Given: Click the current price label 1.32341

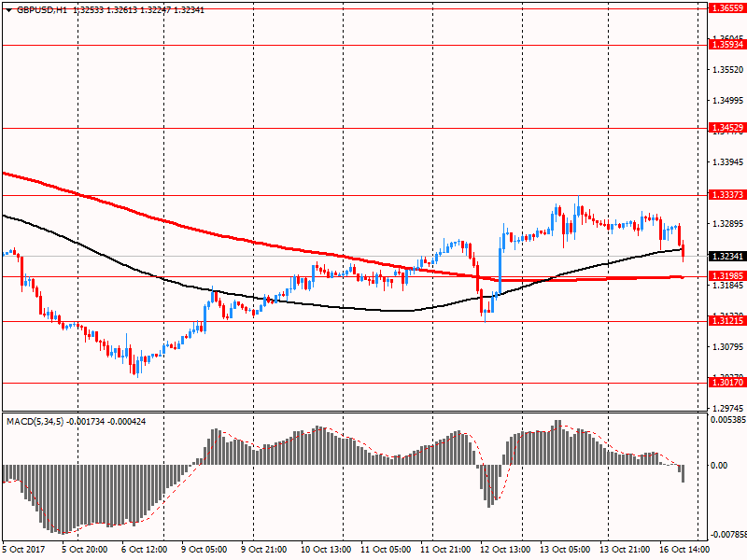Looking at the screenshot, I should [727, 257].
